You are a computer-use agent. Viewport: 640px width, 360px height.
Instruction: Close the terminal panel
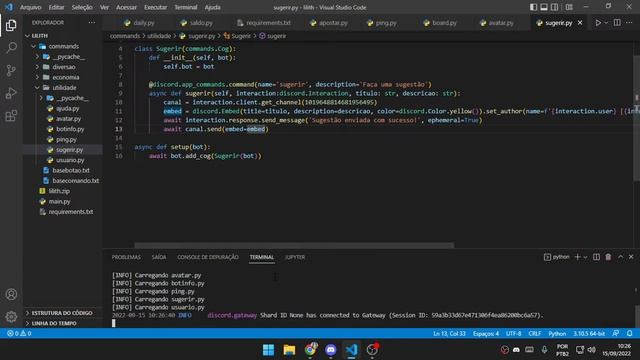[631, 257]
